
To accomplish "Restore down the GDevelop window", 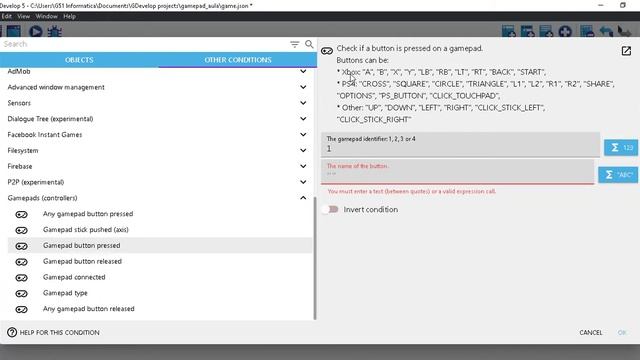I will click(622, 5).
